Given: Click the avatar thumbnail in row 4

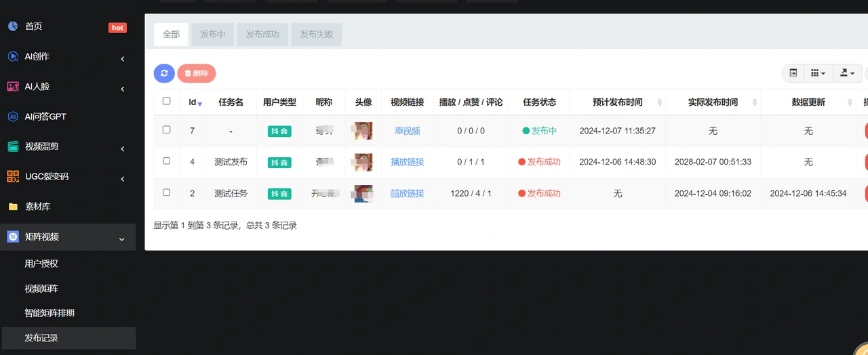Looking at the screenshot, I should pyautogui.click(x=363, y=163).
